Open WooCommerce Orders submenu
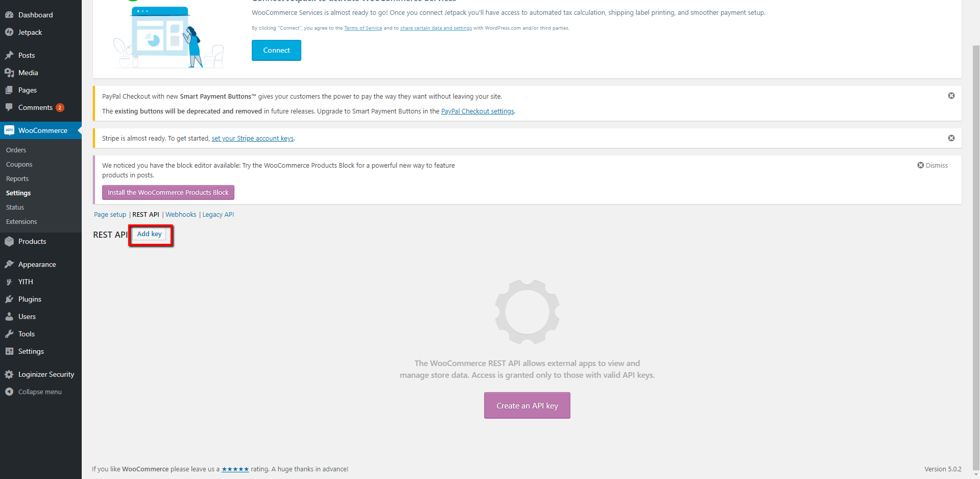The width and height of the screenshot is (980, 479). point(16,150)
